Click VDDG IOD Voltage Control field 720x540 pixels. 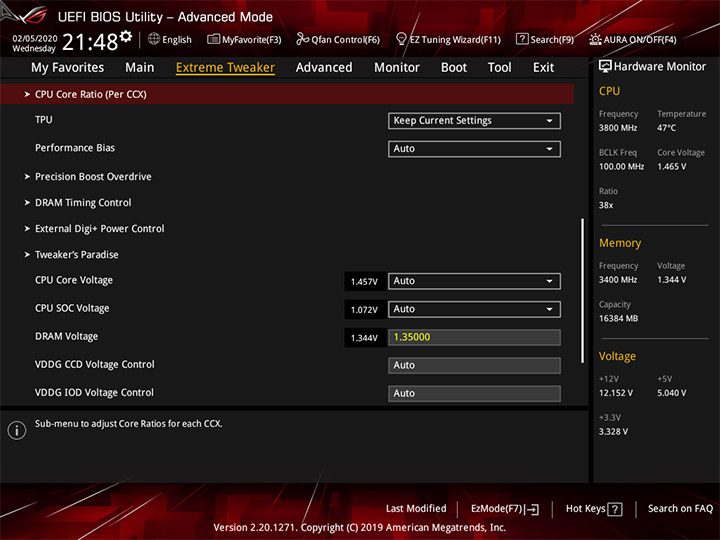click(474, 394)
